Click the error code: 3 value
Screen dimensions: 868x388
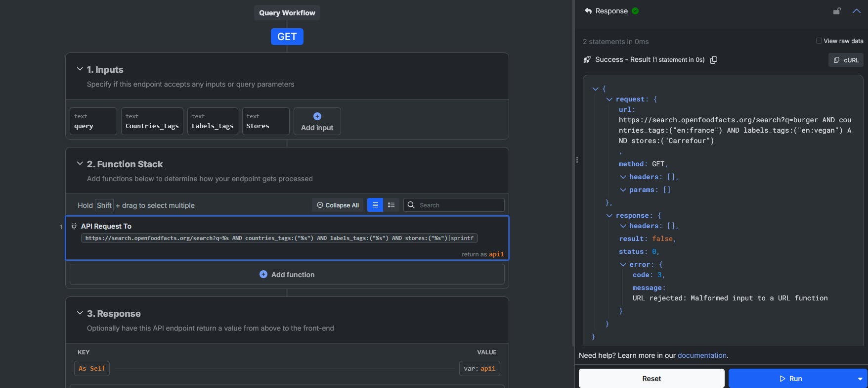(x=659, y=275)
